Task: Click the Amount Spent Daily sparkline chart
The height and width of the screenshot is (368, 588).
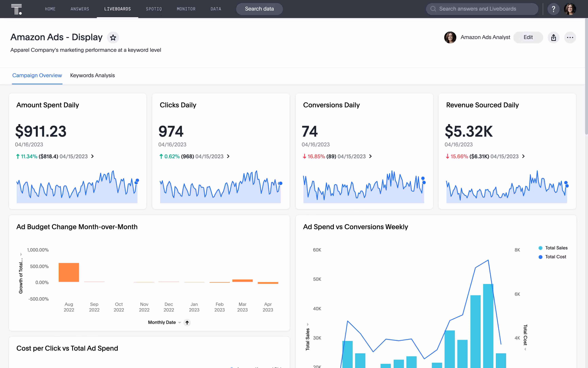Action: pos(77,187)
